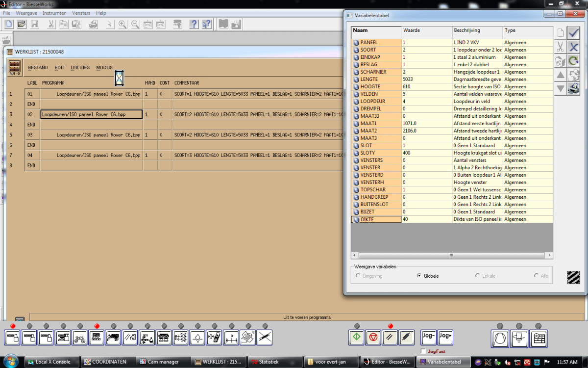Click the Waarde cell of the DIKTE row
Viewport: 588px width, 368px height.
tap(427, 219)
